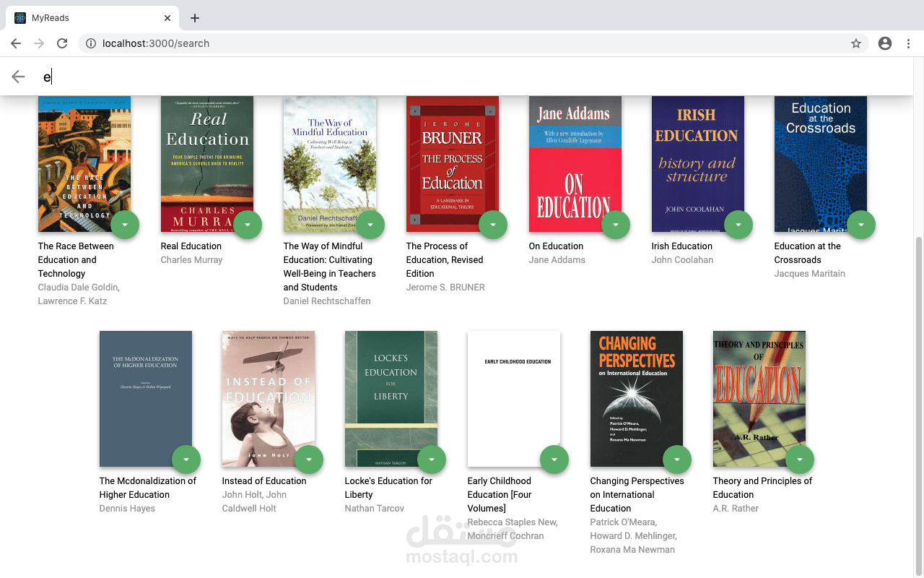Image resolution: width=924 pixels, height=578 pixels.
Task: Click Education at the Crossroads cover
Action: point(821,163)
